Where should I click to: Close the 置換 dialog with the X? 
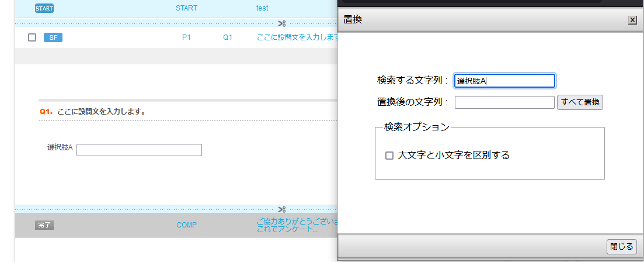pos(632,20)
